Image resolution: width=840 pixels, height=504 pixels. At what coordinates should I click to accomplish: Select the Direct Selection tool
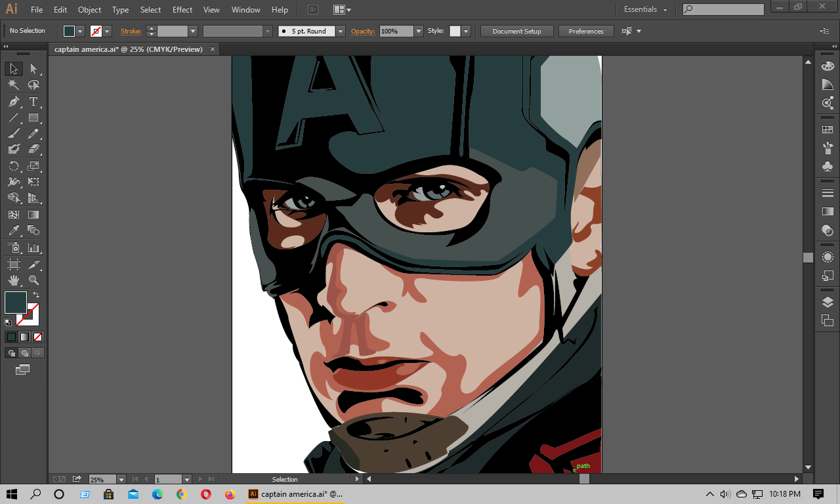coord(33,69)
